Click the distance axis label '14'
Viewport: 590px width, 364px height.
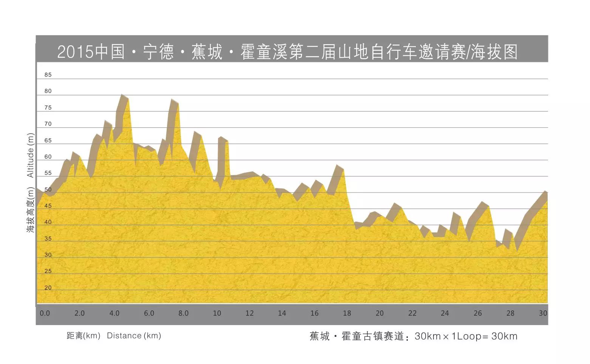tap(282, 313)
